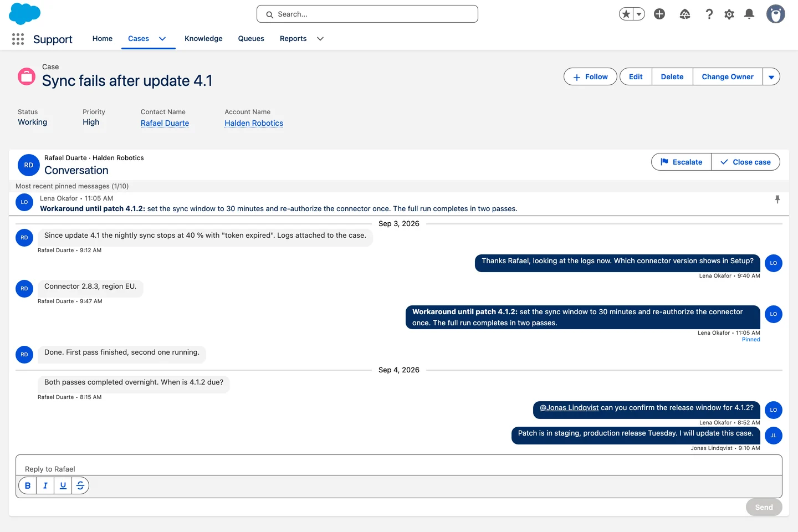Switch to the Knowledge tab

click(203, 39)
